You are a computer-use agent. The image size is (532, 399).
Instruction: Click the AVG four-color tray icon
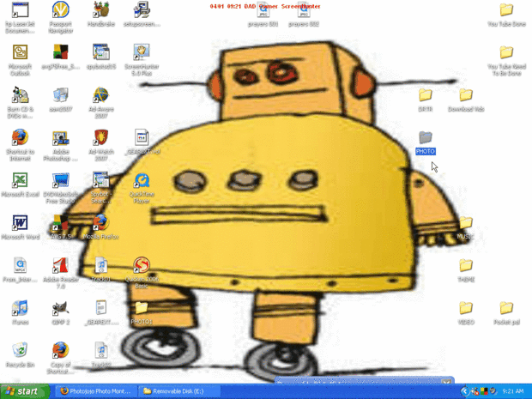coord(484,391)
